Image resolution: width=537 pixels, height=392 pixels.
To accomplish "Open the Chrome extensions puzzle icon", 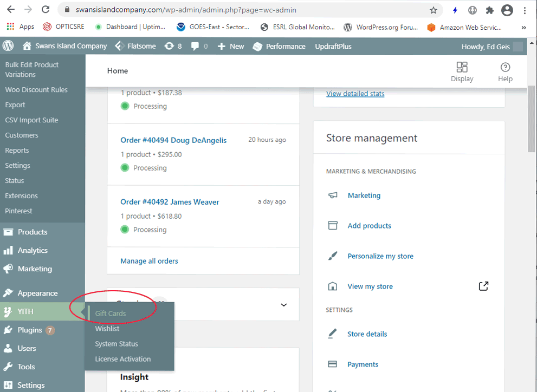I will tap(490, 10).
